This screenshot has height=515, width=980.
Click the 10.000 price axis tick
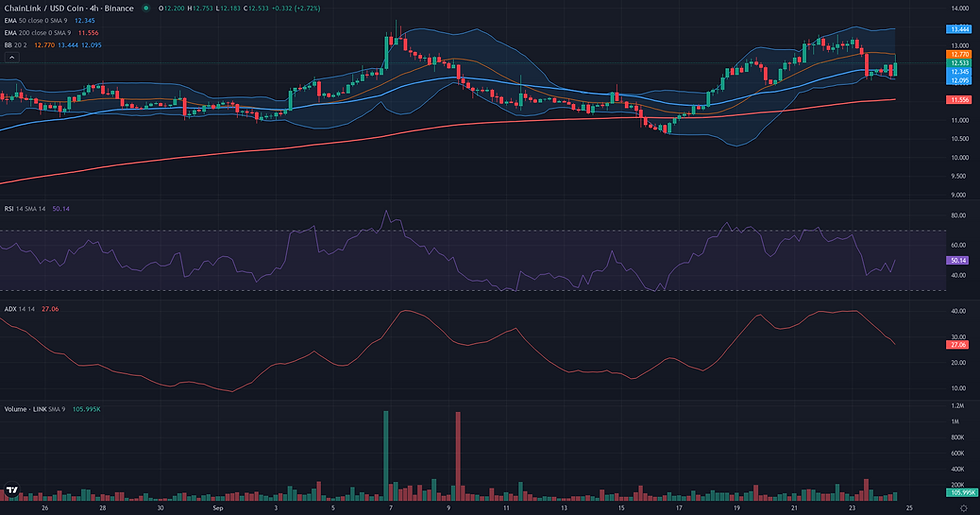[960, 158]
